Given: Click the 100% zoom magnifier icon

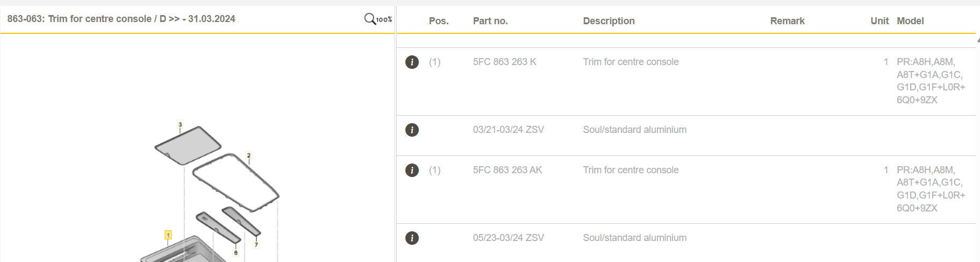Looking at the screenshot, I should [x=377, y=19].
